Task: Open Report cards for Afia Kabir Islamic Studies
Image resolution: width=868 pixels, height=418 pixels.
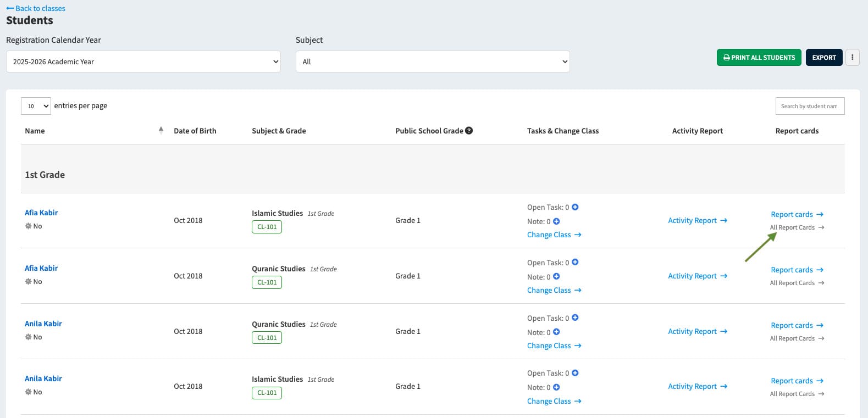Action: (797, 214)
